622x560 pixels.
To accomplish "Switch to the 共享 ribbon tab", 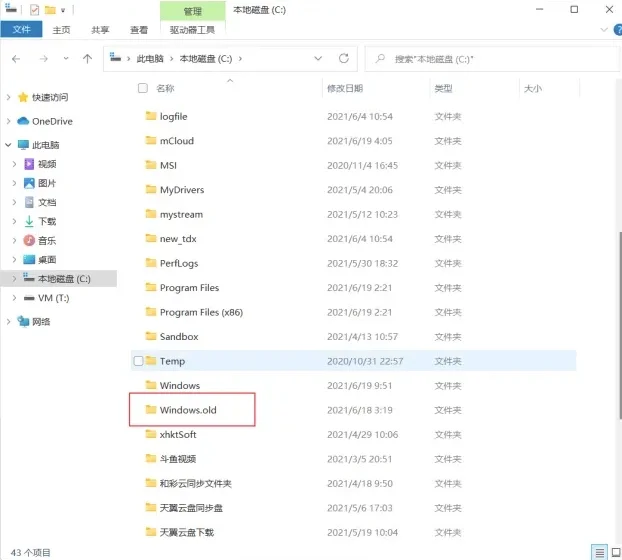I will 100,30.
